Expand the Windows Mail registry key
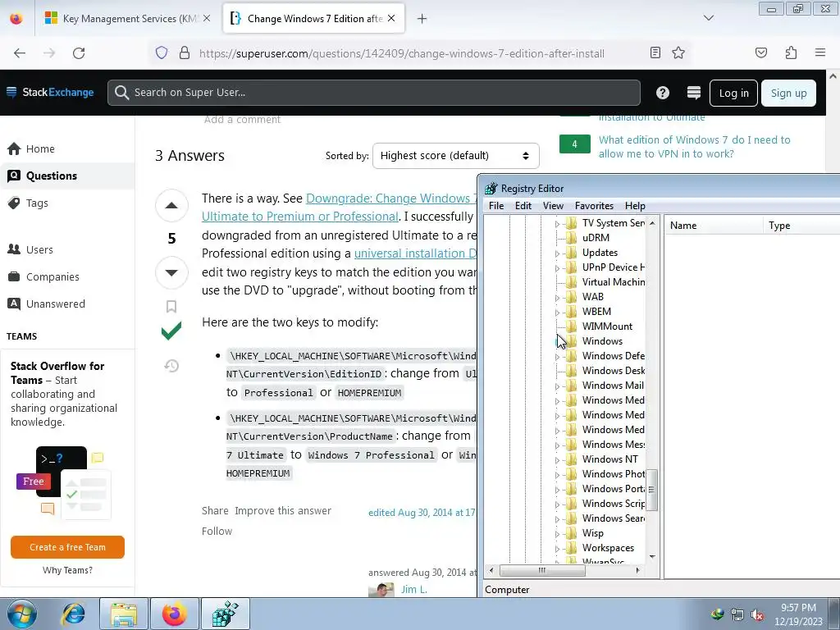The width and height of the screenshot is (840, 630). pos(557,386)
